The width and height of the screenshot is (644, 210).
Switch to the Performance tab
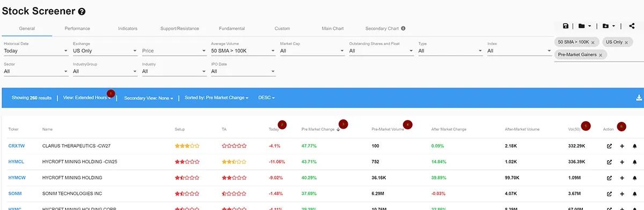pos(77,28)
